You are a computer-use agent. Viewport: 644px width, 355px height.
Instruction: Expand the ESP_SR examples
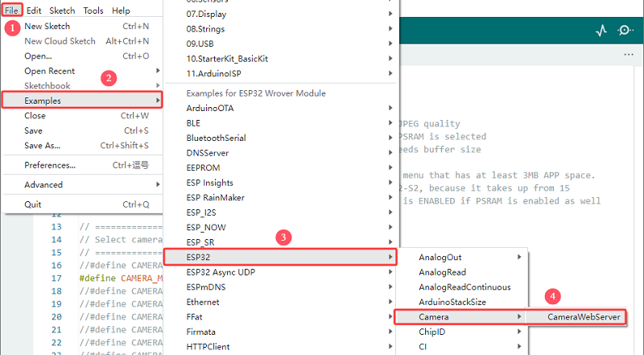click(x=281, y=242)
